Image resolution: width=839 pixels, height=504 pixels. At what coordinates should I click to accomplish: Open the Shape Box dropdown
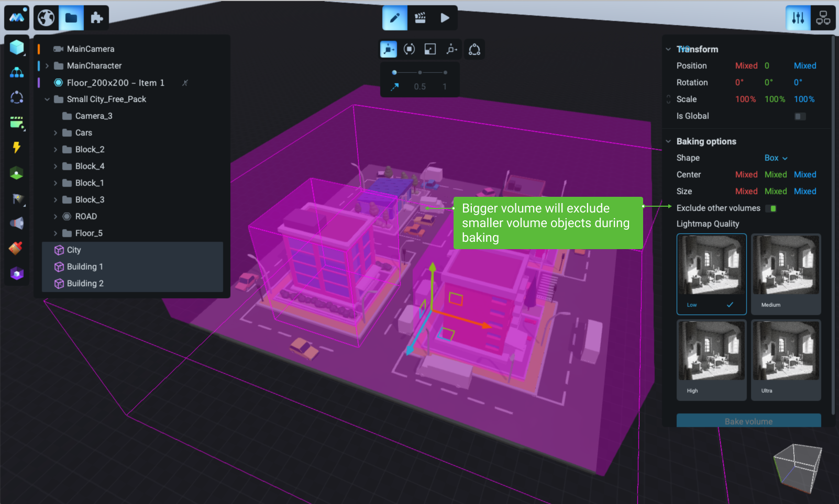(x=776, y=158)
